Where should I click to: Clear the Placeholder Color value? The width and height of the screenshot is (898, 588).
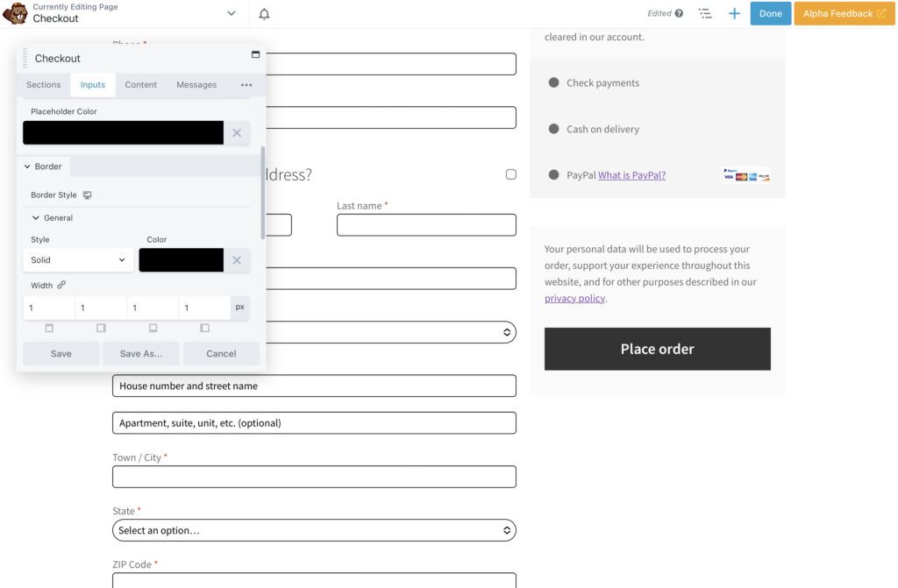(236, 133)
